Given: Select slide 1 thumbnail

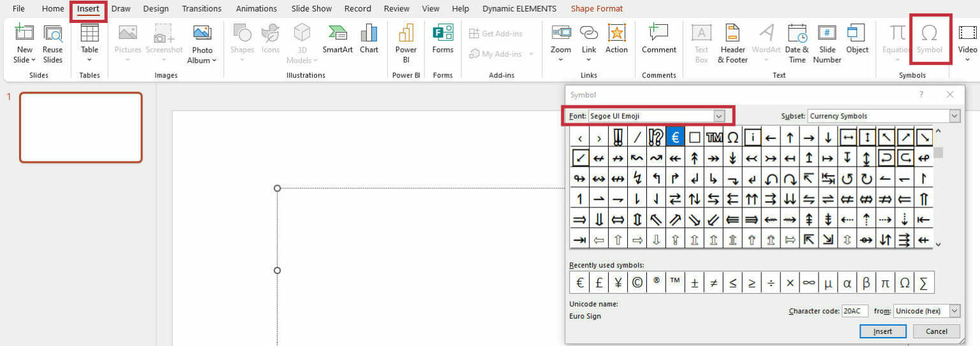Looking at the screenshot, I should 81,128.
